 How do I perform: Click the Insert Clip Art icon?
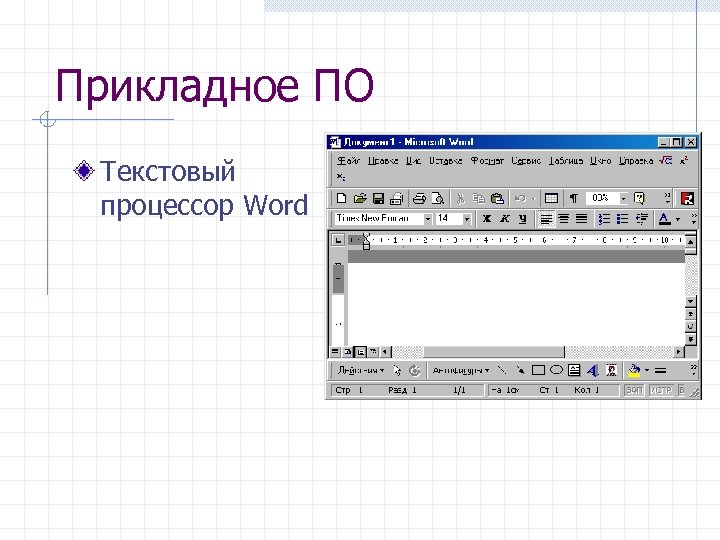coord(611,370)
